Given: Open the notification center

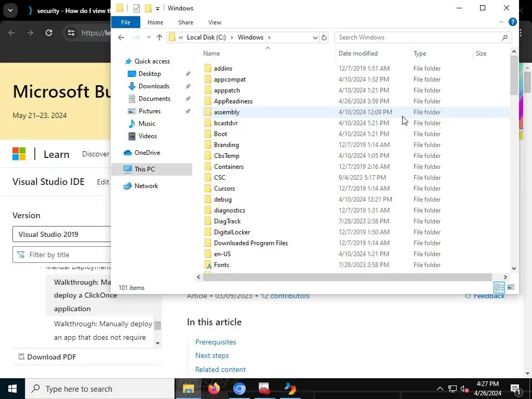Looking at the screenshot, I should [515, 389].
